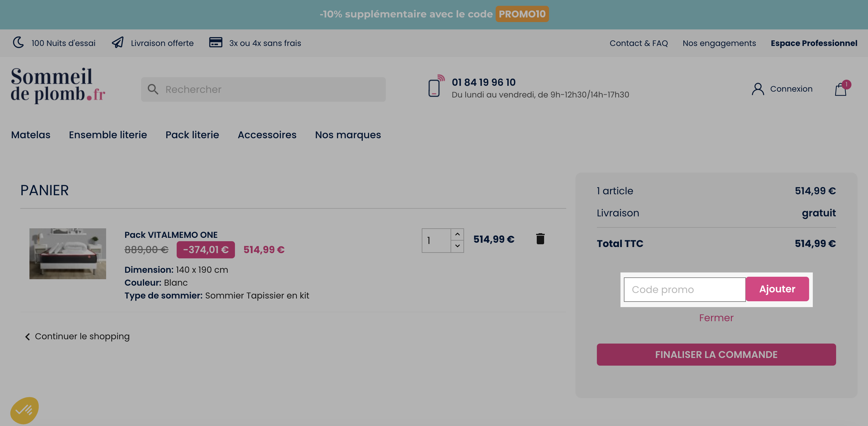Decrease quantity with the down arrow
This screenshot has height=426, width=868.
(457, 246)
